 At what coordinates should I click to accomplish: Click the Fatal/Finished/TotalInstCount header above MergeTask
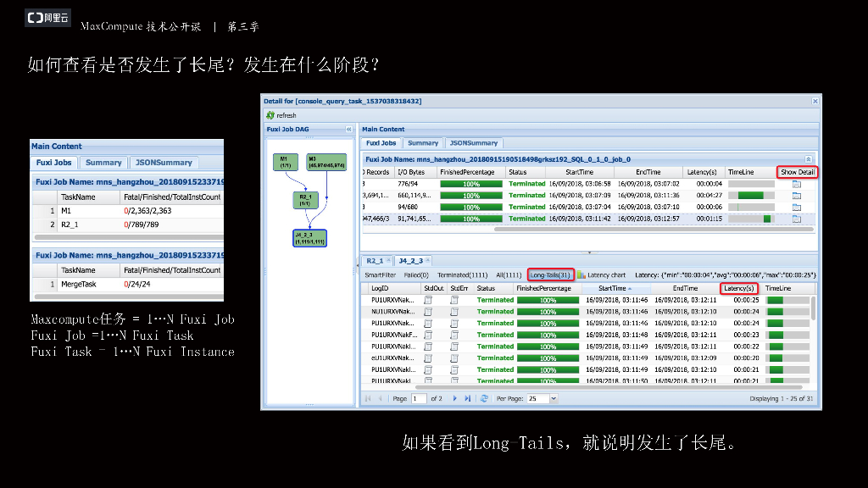point(171,270)
